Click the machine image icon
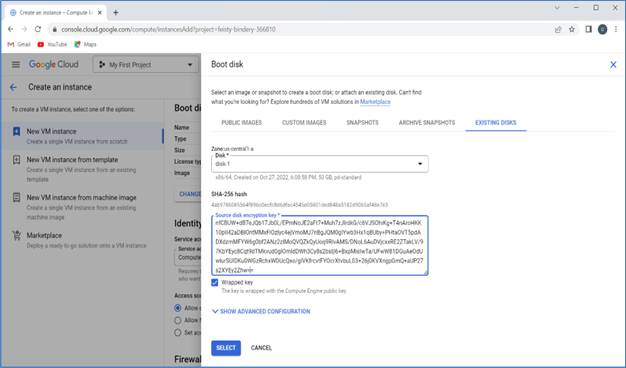This screenshot has width=626, height=368. pyautogui.click(x=16, y=198)
